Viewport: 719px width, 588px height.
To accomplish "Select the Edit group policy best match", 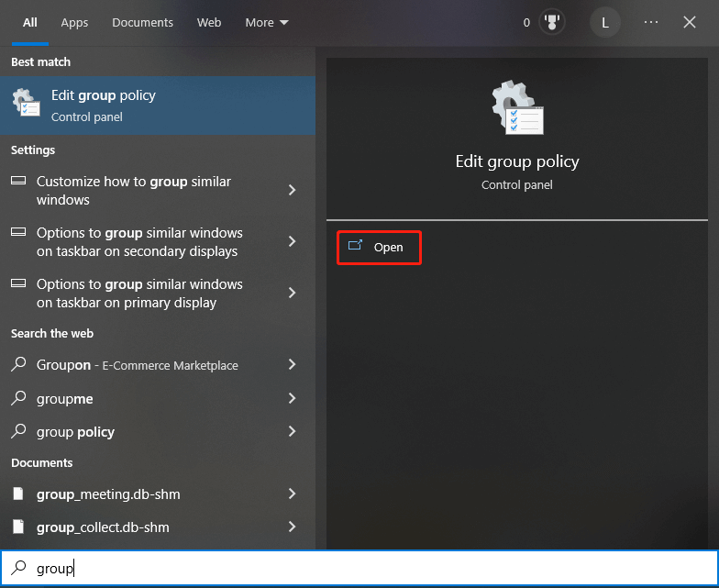I will click(158, 105).
